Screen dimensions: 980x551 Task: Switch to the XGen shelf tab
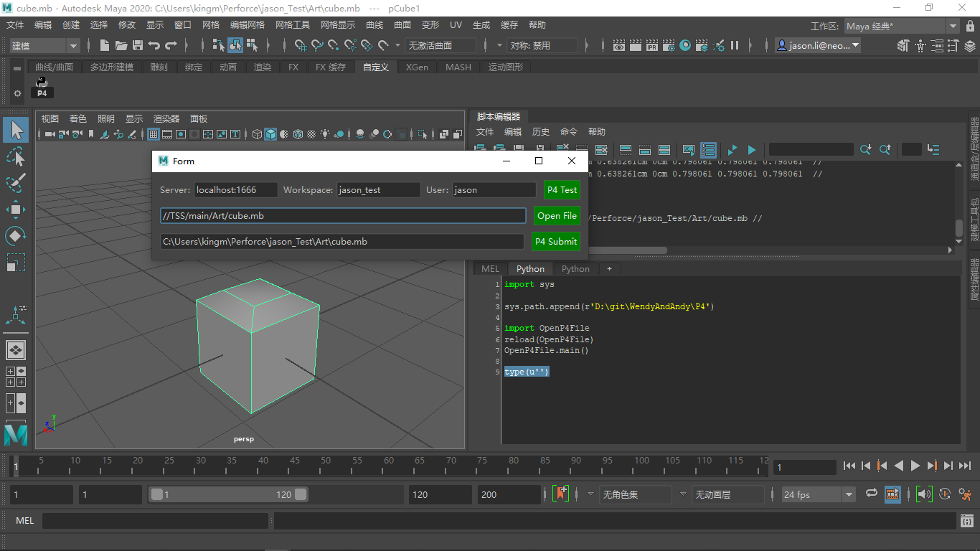coord(417,67)
